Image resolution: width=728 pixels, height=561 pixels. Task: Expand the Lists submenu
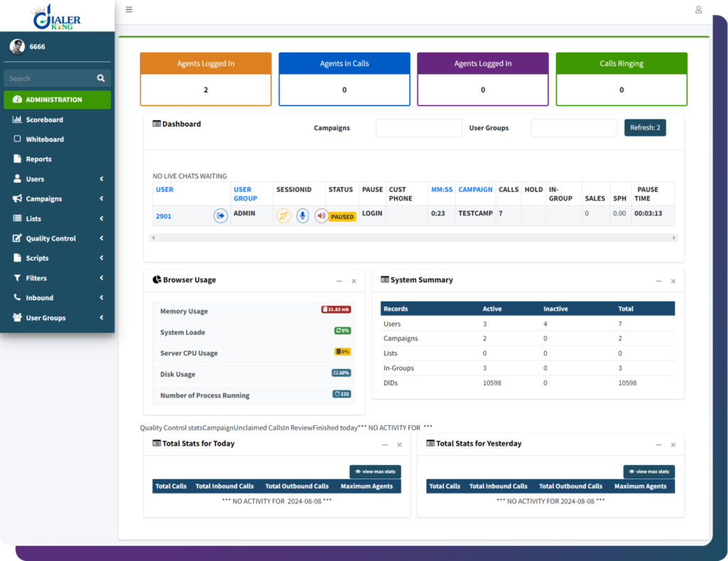click(57, 218)
